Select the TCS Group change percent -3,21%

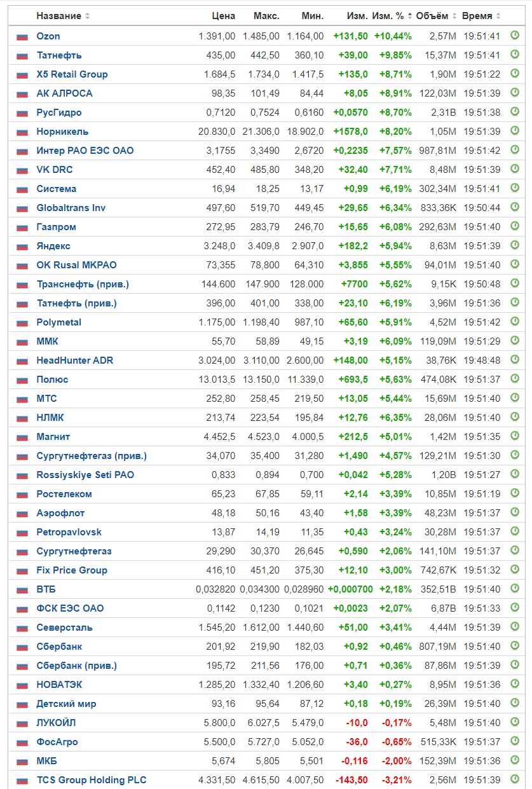(x=397, y=780)
